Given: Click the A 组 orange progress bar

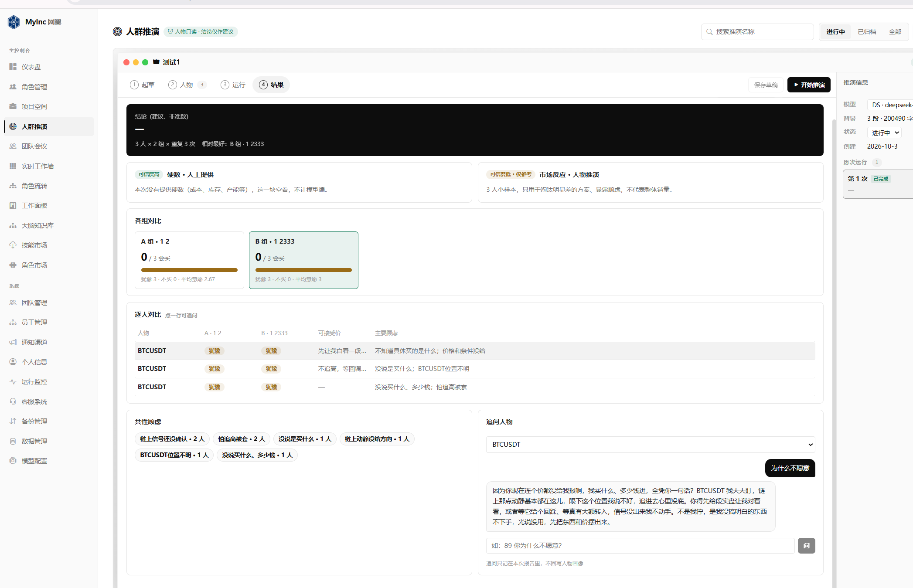Looking at the screenshot, I should pyautogui.click(x=189, y=270).
